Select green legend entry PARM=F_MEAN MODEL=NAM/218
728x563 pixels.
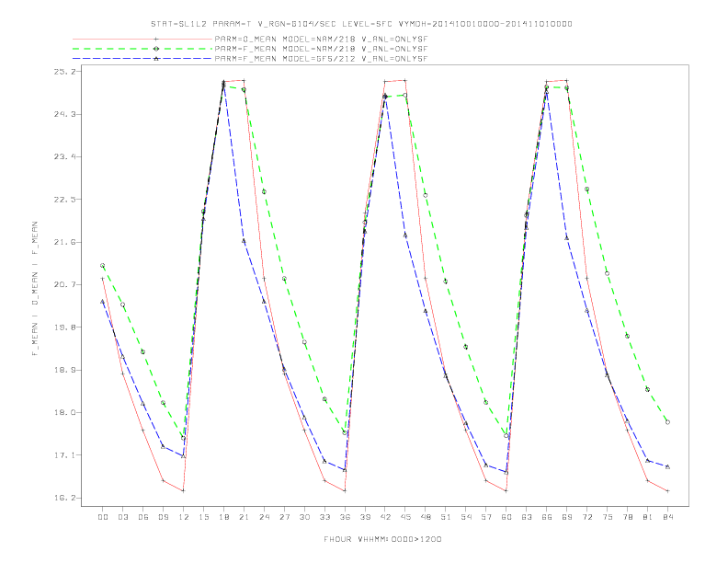coord(321,49)
